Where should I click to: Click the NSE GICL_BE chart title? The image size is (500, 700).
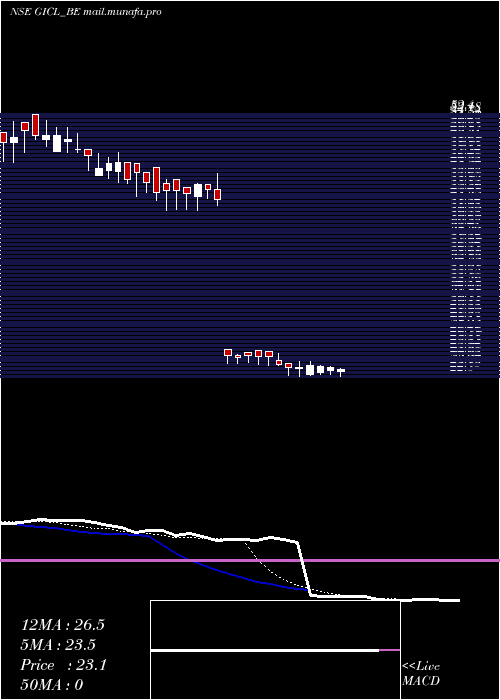tap(85, 12)
